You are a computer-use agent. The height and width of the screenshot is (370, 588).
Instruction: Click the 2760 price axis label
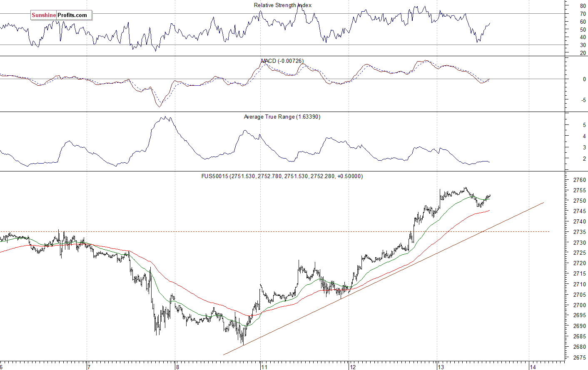579,180
